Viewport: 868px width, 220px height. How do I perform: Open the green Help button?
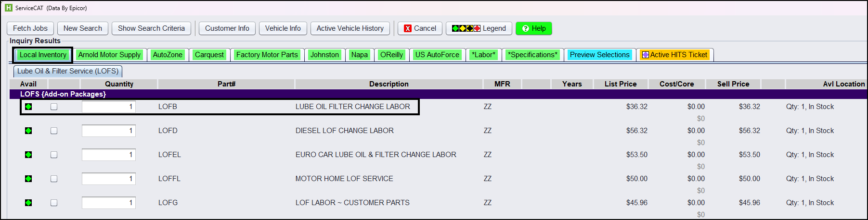click(533, 28)
